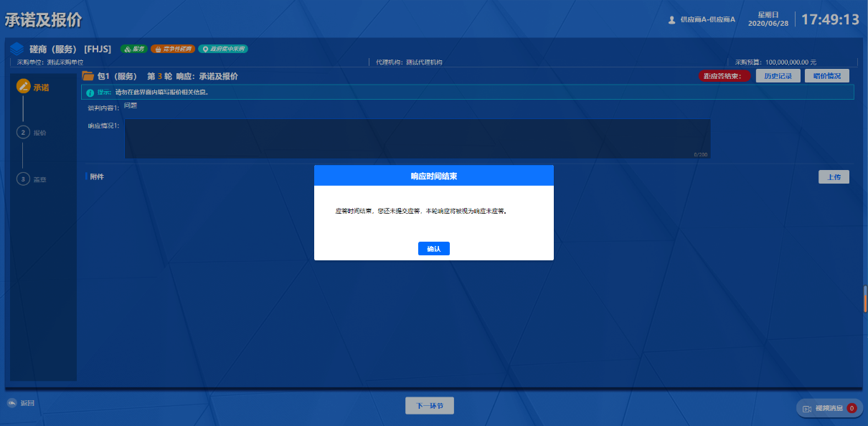Image resolution: width=868 pixels, height=426 pixels.
Task: Click the 下一环节 next step button
Action: (429, 406)
